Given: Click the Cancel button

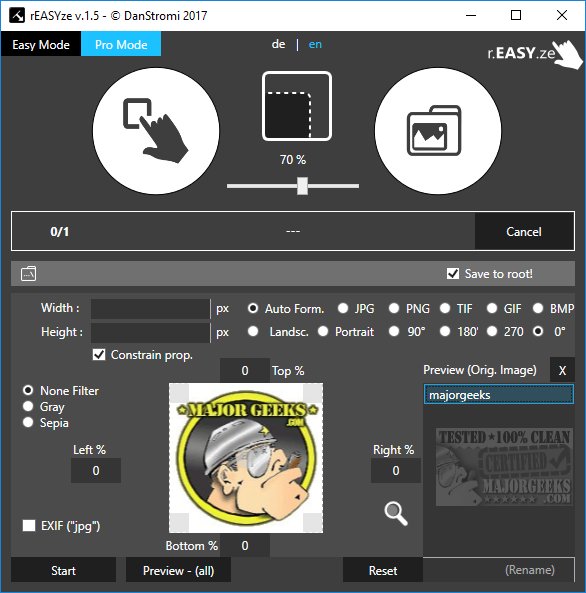Looking at the screenshot, I should (524, 231).
